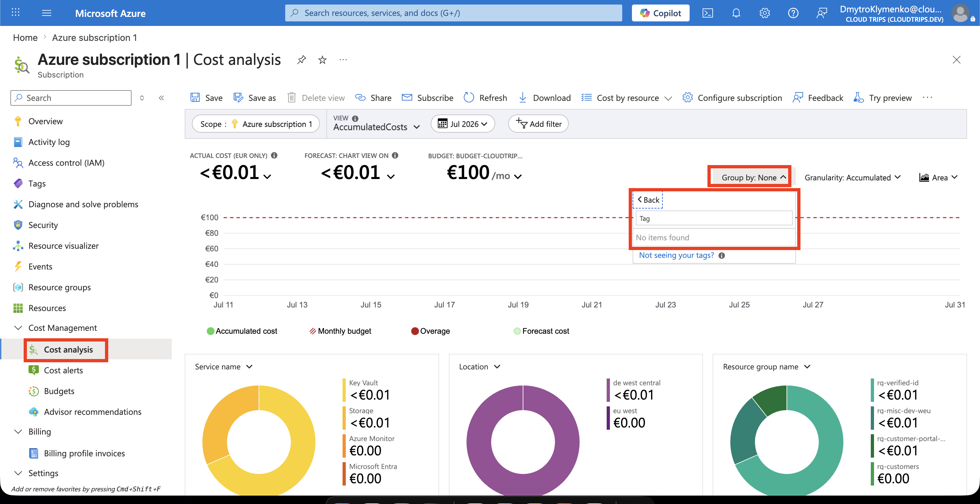Open Cost alerts
980x504 pixels.
pyautogui.click(x=63, y=370)
